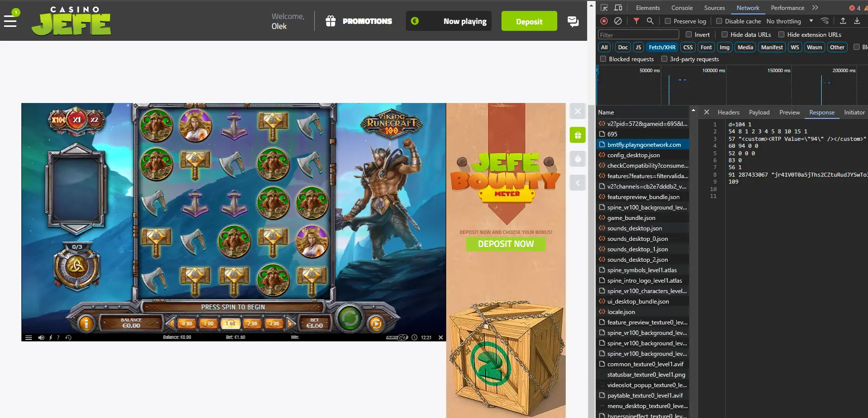The image size is (868, 418).
Task: Open game help question mark
Action: [58, 337]
